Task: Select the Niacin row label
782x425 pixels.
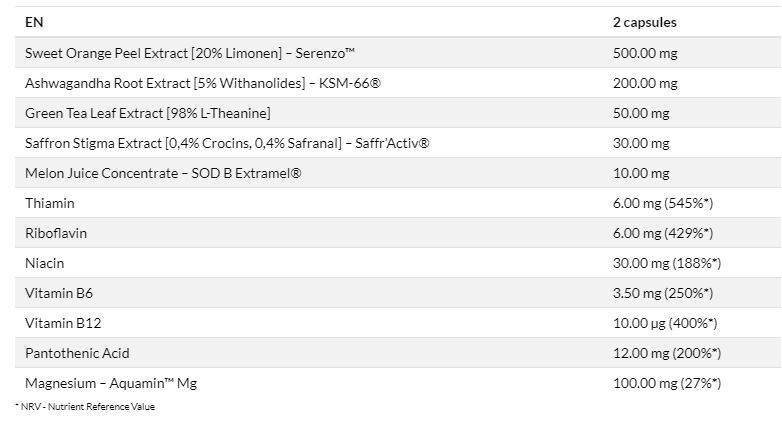Action: pyautogui.click(x=44, y=263)
